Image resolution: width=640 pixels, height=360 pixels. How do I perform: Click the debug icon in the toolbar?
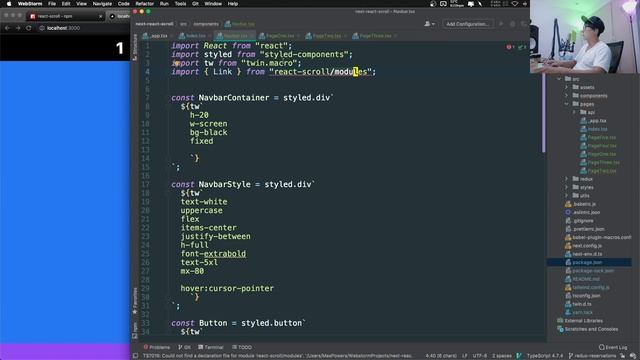click(513, 24)
